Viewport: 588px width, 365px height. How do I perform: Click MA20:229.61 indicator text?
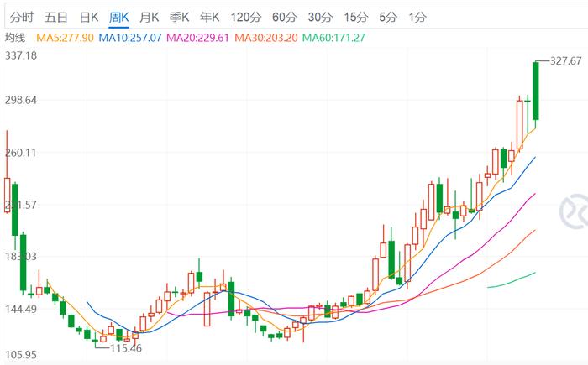coord(197,38)
